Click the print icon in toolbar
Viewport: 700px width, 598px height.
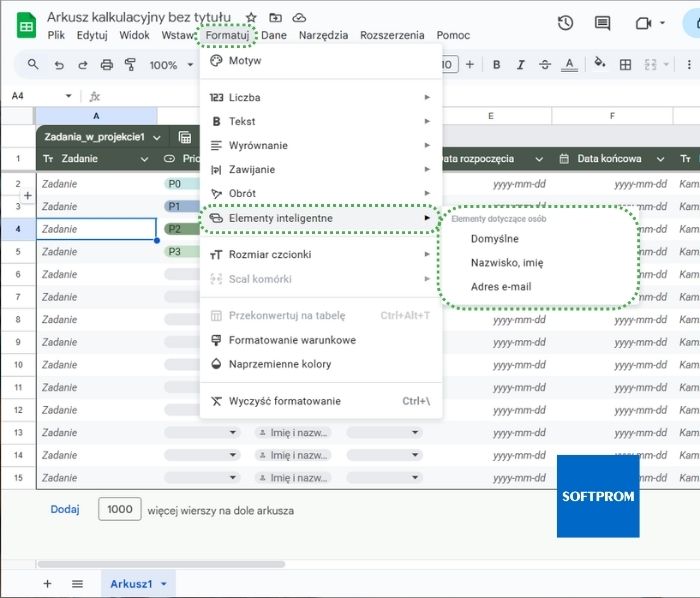pos(107,65)
